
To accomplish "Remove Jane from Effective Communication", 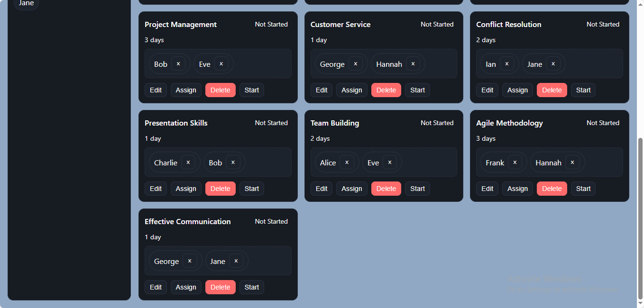I will click(x=236, y=261).
